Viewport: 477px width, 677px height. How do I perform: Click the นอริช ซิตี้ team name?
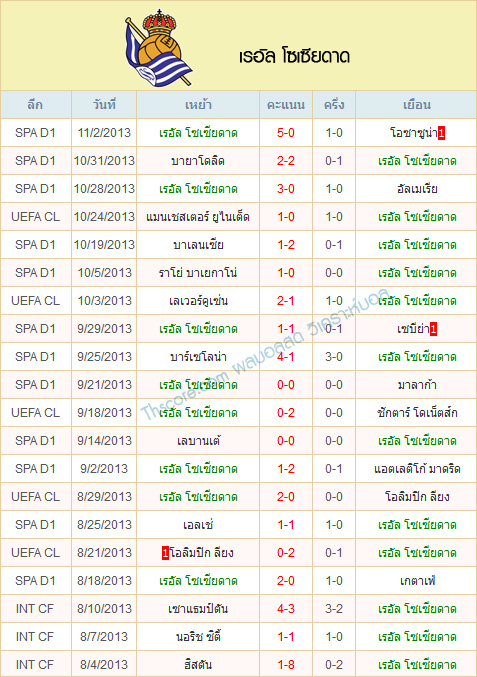tap(198, 637)
